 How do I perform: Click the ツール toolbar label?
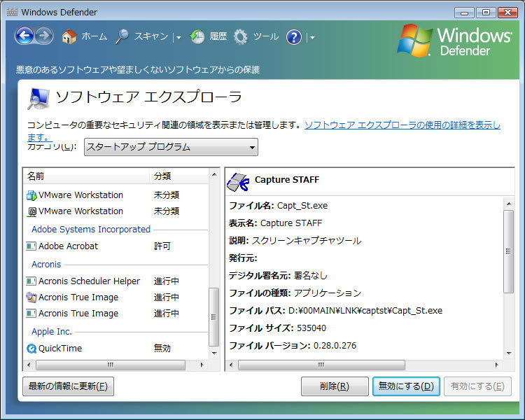coord(266,36)
